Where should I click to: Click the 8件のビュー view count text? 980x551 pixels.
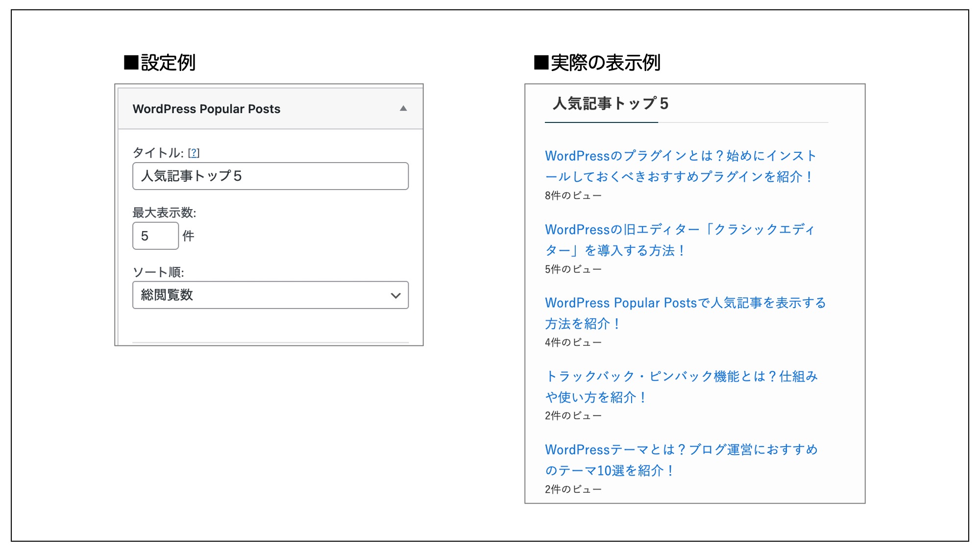coord(573,195)
